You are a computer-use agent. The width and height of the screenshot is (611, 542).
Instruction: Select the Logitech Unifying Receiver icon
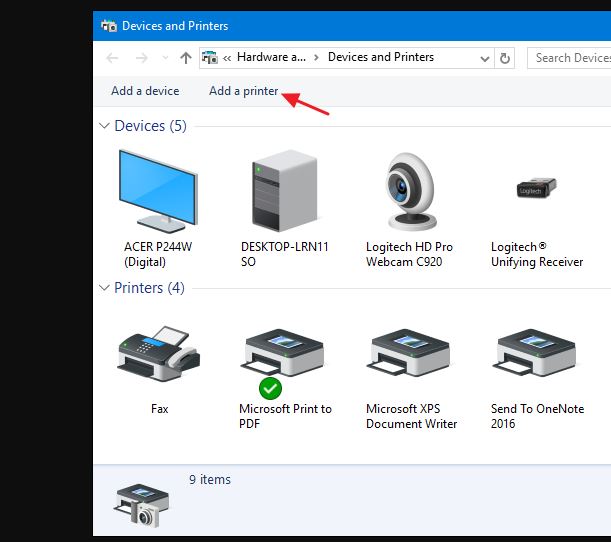[x=537, y=188]
